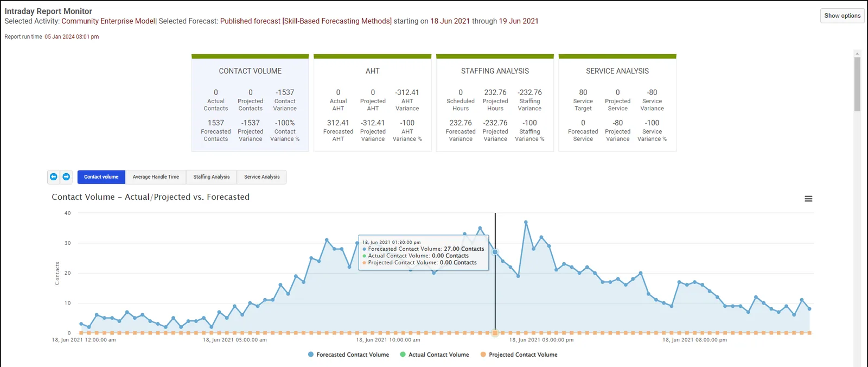Click the scrollbar up arrow
Screen dimensions: 868x367
[x=857, y=53]
